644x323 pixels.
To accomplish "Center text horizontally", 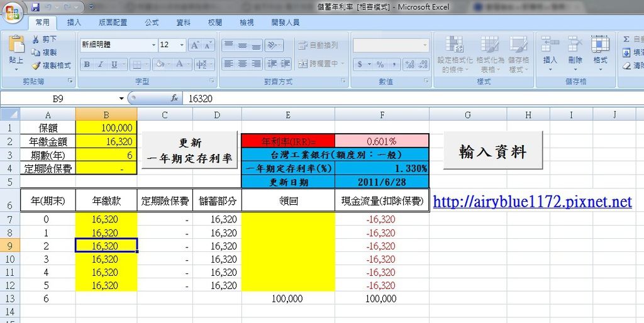I will [x=242, y=64].
